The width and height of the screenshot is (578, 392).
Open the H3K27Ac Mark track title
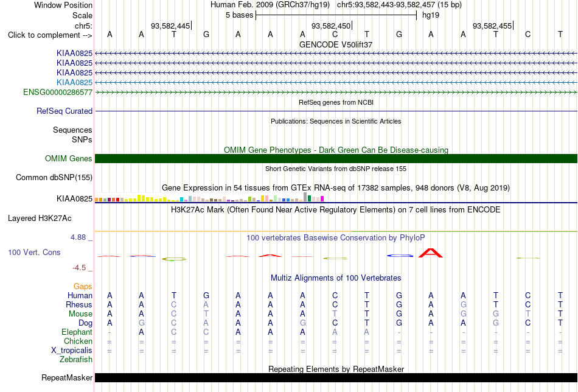(x=336, y=210)
